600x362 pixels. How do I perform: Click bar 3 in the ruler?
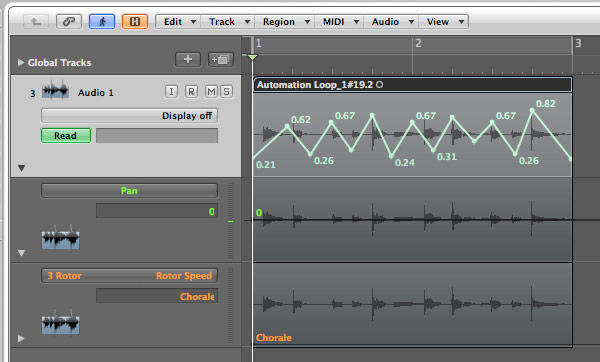(578, 43)
